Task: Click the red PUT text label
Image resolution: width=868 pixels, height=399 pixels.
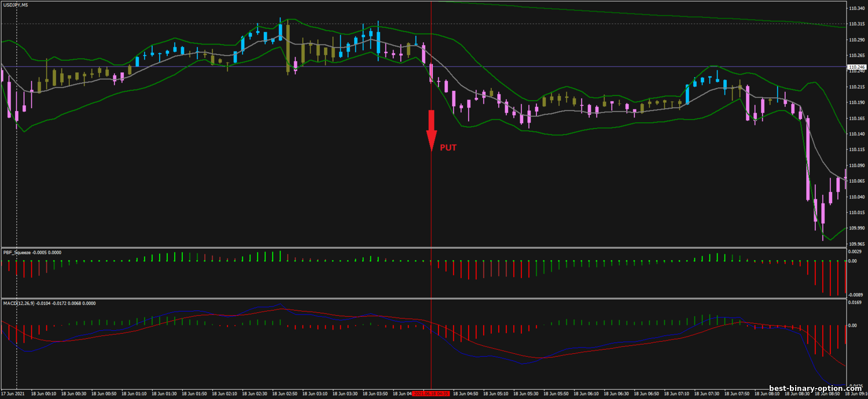Action: click(x=448, y=148)
